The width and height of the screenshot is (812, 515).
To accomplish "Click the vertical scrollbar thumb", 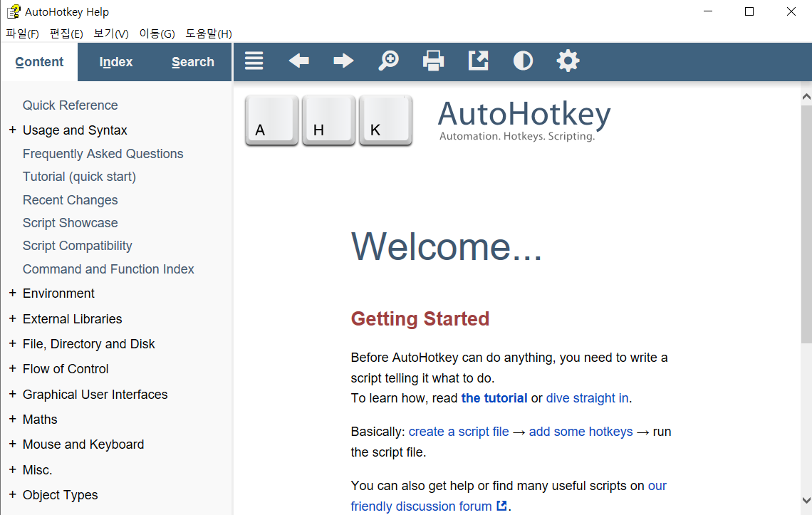I will tap(806, 224).
